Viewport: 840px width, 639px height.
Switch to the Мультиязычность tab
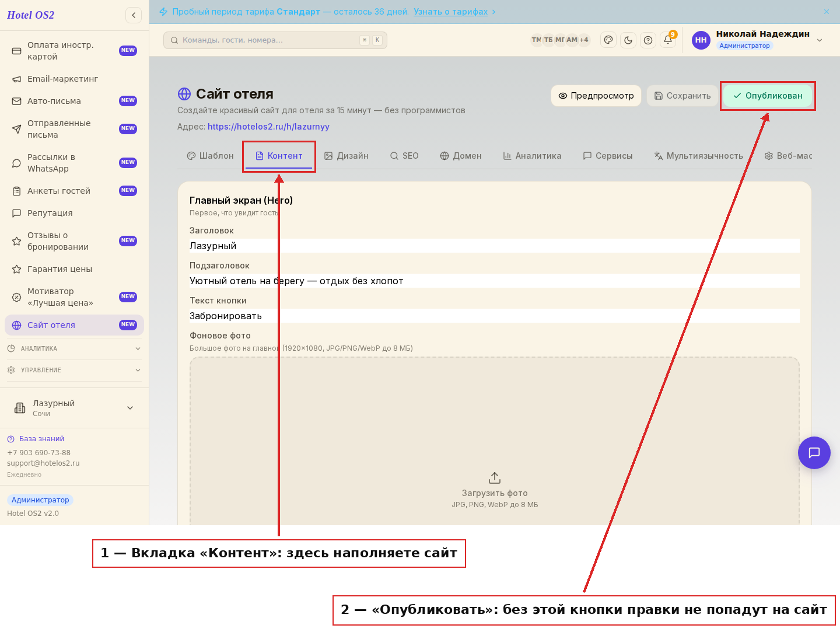point(698,156)
